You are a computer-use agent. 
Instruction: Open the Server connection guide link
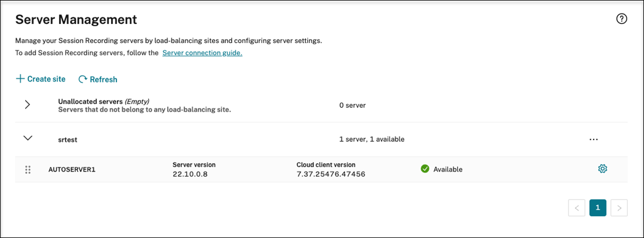(202, 53)
